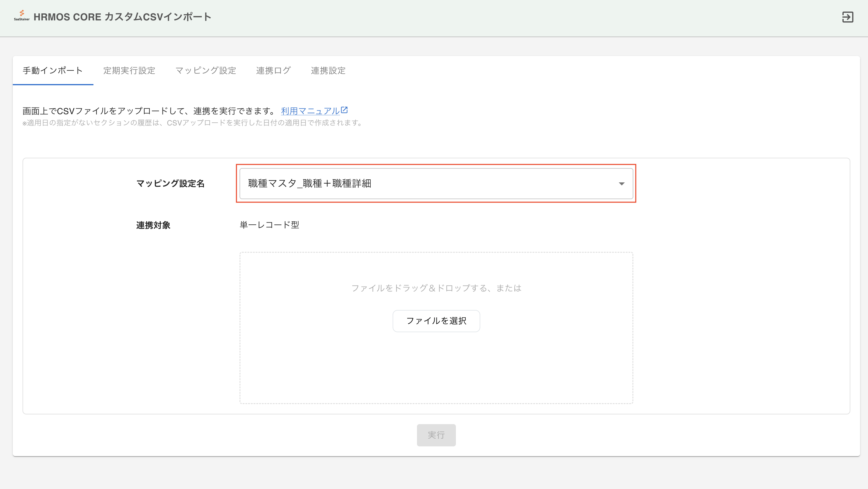
Task: Select the 手動インポート tab
Action: point(53,70)
